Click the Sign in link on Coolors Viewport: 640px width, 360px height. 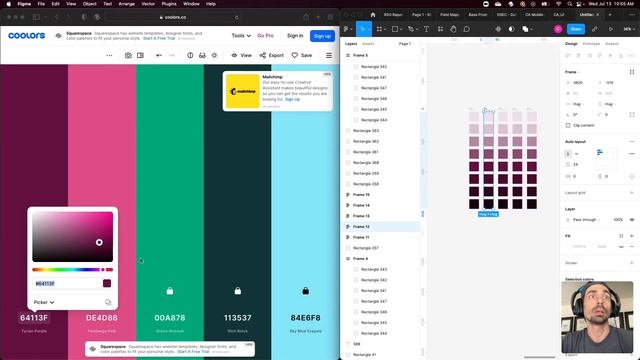coord(295,36)
